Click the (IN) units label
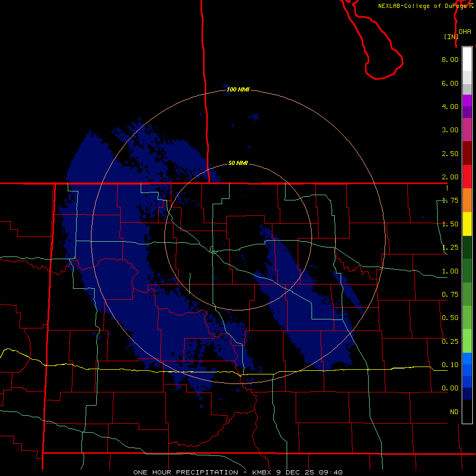This screenshot has width=476, height=476. [451, 36]
